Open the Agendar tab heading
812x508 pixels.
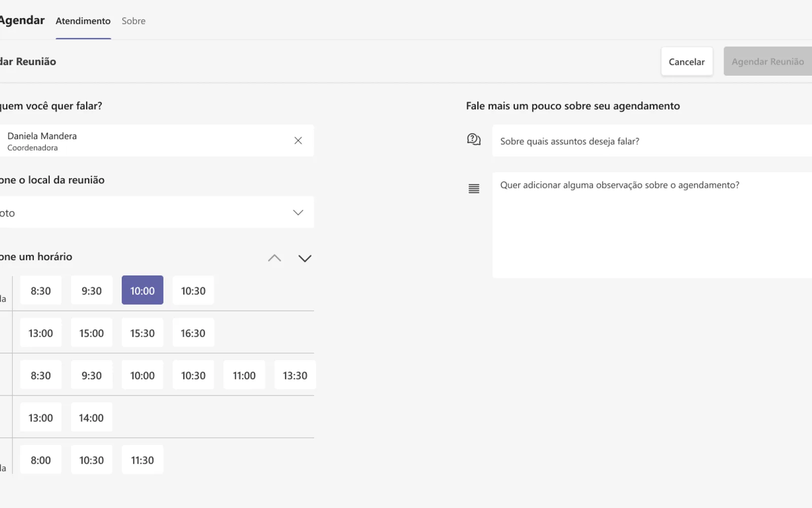pyautogui.click(x=22, y=20)
